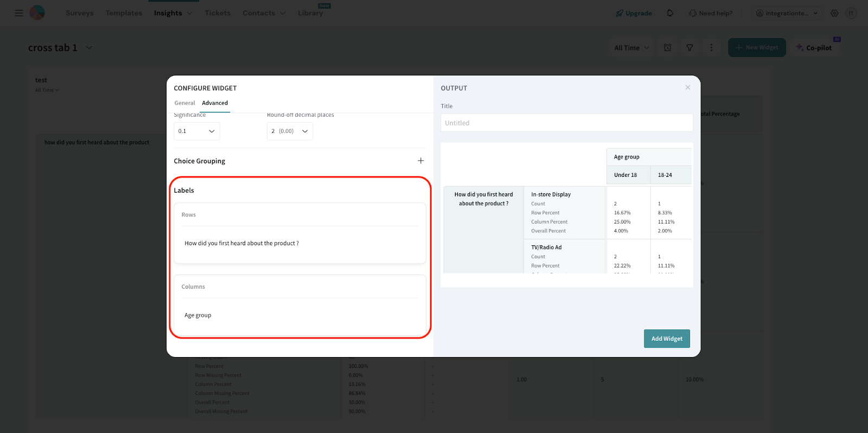Switch to the General tab
This screenshot has width=868, height=433.
click(184, 103)
